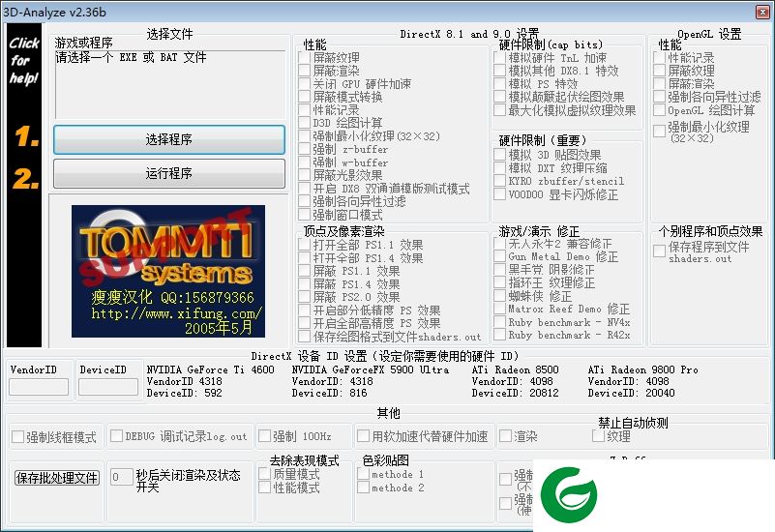Enable 打开全部 PS1.4 效果

tap(305, 258)
